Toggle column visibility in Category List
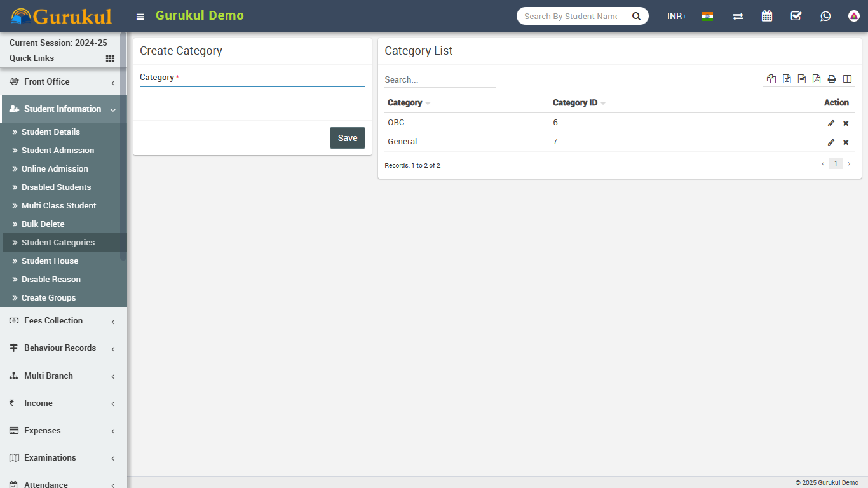 point(847,79)
